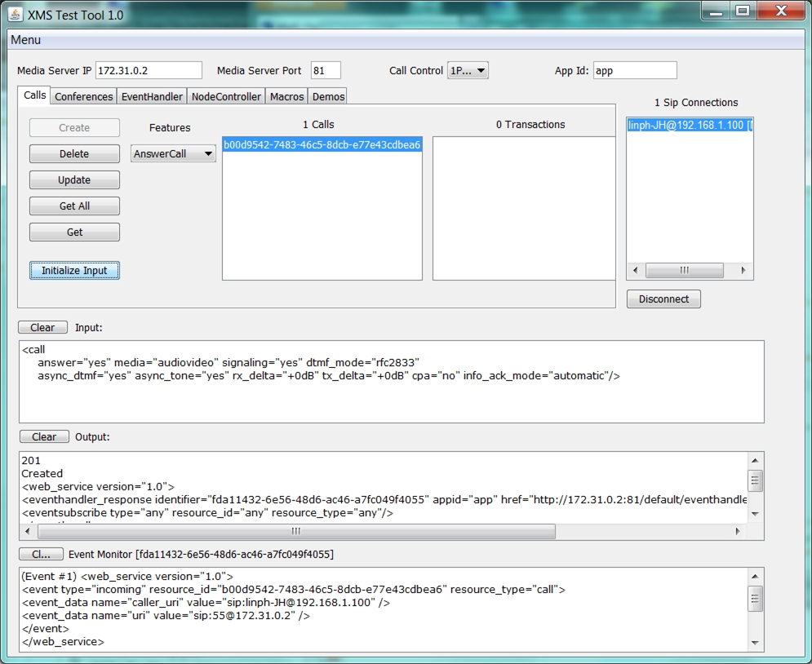The height and width of the screenshot is (664, 812).
Task: Click Get All button
Action: 74,206
